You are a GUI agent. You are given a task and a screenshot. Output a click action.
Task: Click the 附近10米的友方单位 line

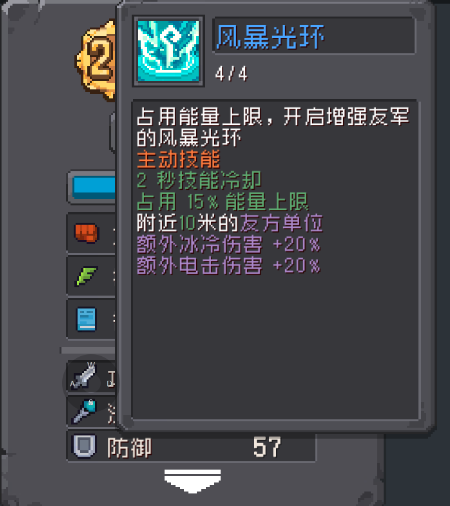click(230, 223)
